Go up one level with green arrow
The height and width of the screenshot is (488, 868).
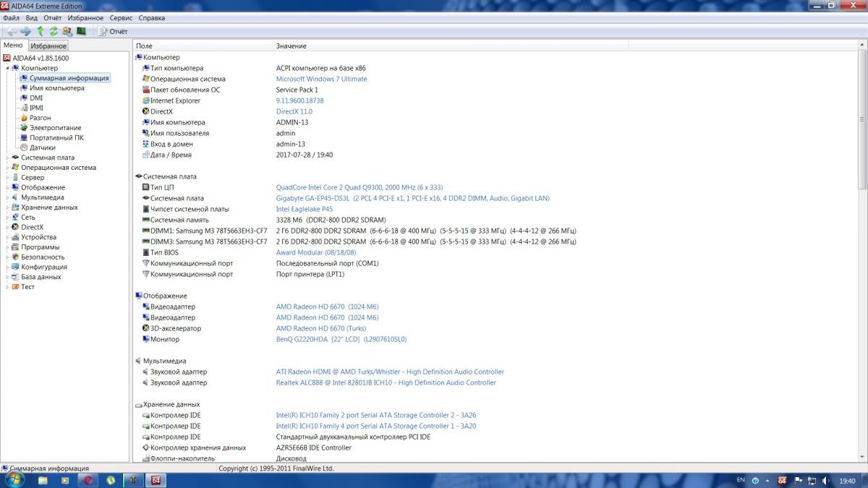[x=41, y=31]
